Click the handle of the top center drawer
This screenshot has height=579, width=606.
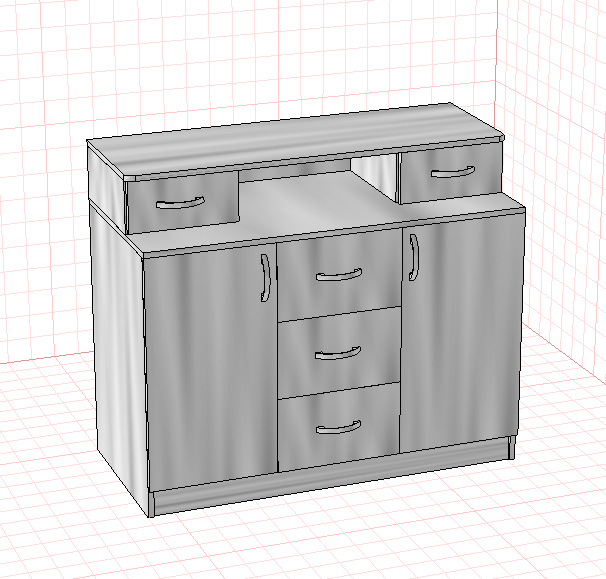tap(339, 275)
